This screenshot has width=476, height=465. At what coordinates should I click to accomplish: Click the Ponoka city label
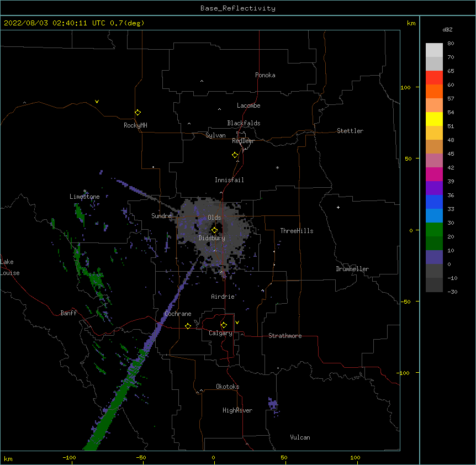[x=265, y=75]
